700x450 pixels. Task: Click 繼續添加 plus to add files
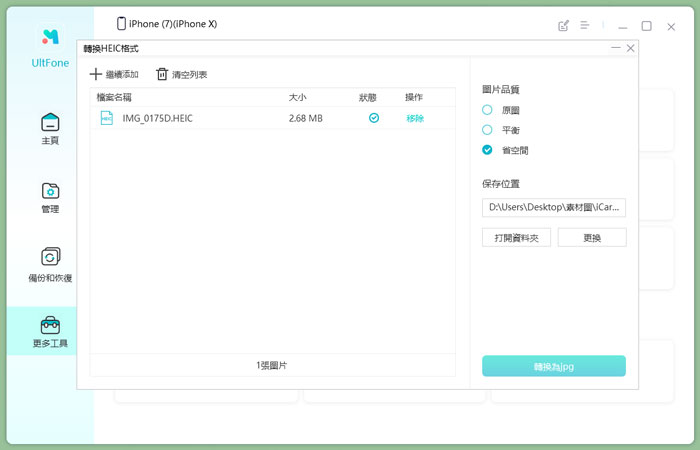96,74
